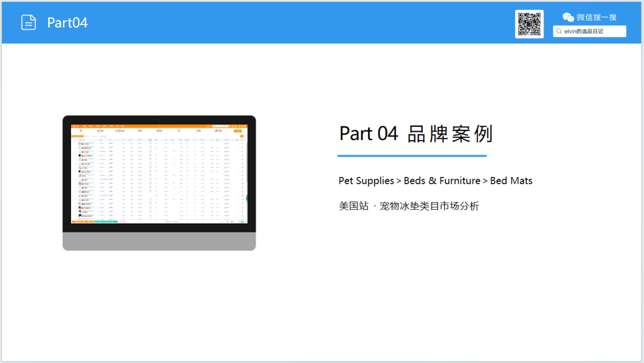Click the WeChat logo icon

tap(568, 17)
